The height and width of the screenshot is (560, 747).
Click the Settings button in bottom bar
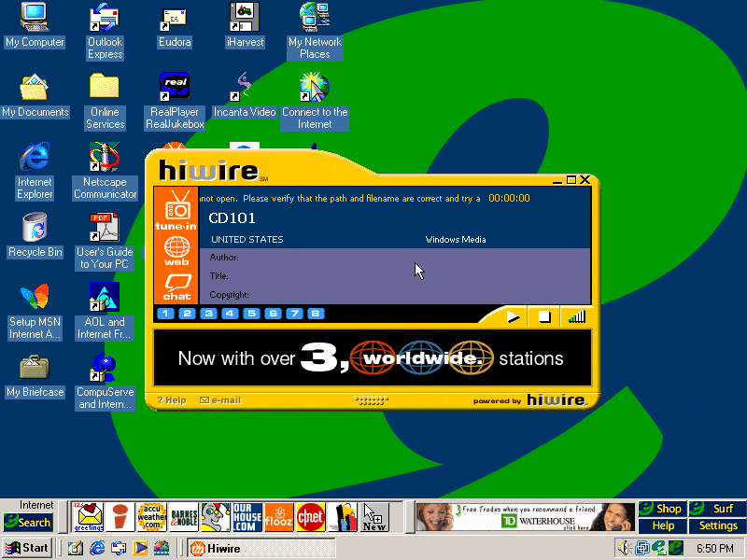click(x=718, y=525)
